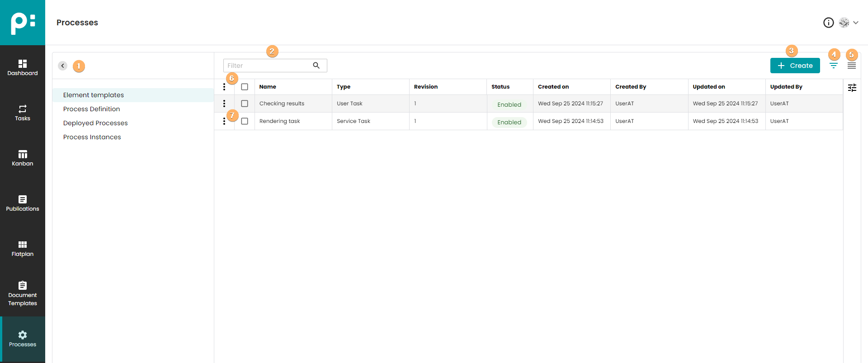Screen dimensions: 868x363
Task: Open the Kanban board icon
Action: [x=23, y=158]
